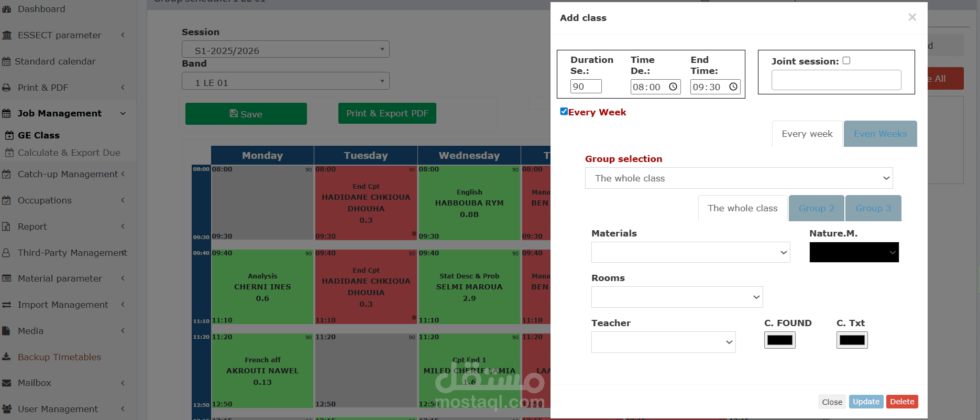Click the Time De. 08:00 input
Viewport: 980px width, 420px height.
point(655,87)
